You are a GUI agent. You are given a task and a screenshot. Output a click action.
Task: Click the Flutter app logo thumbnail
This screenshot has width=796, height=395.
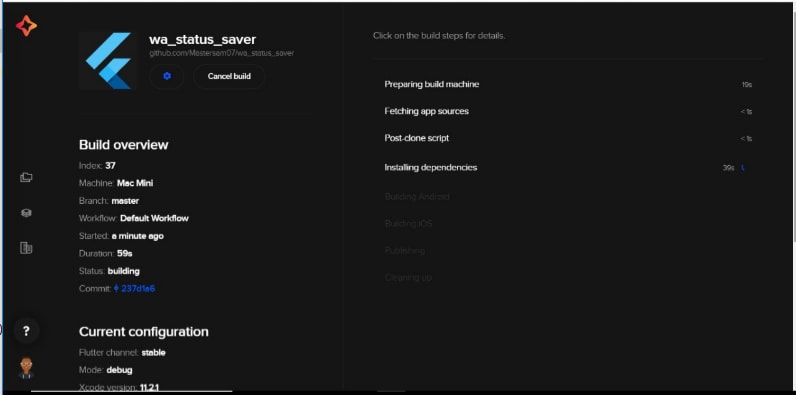click(108, 60)
